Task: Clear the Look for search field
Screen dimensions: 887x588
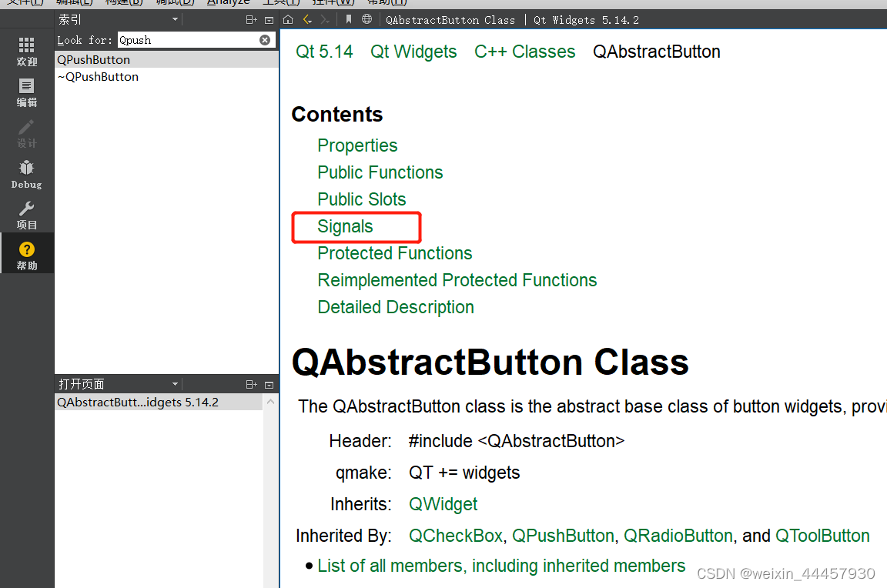Action: click(265, 40)
